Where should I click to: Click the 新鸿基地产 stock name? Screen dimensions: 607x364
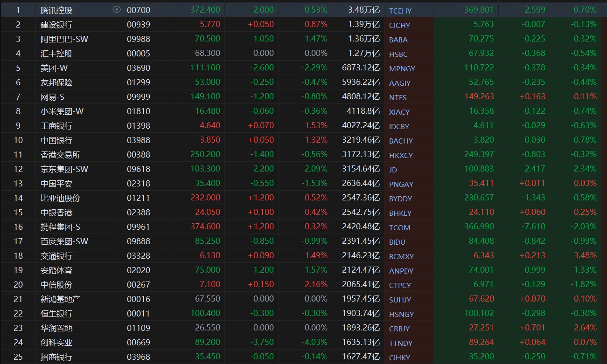(60, 299)
